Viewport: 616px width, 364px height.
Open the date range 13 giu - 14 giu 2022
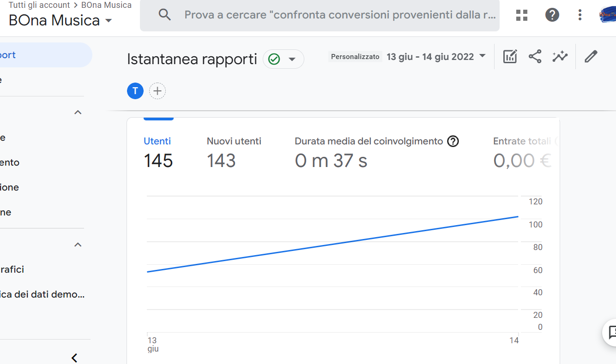pyautogui.click(x=436, y=57)
